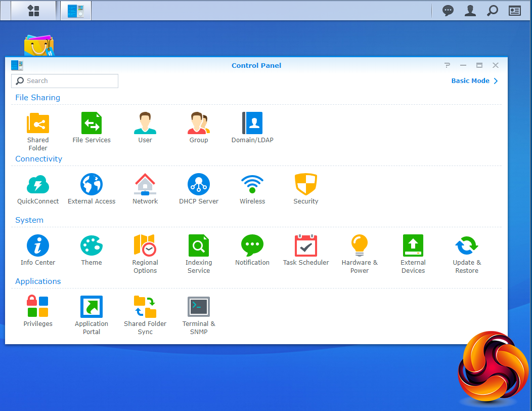The height and width of the screenshot is (411, 532).
Task: Open Wireless settings
Action: tap(252, 184)
